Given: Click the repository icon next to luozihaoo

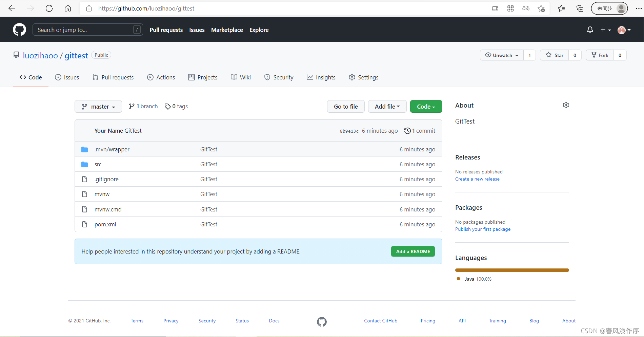Looking at the screenshot, I should click(x=16, y=55).
